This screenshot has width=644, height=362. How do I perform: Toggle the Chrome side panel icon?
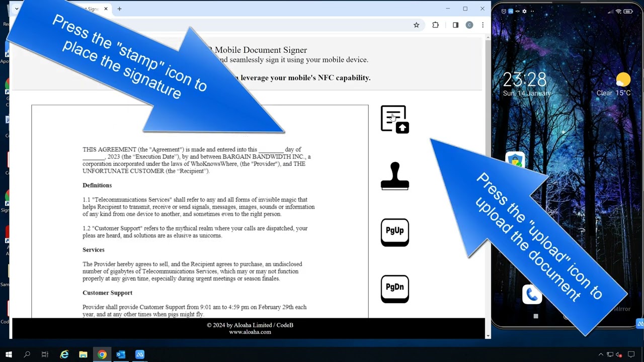point(455,25)
